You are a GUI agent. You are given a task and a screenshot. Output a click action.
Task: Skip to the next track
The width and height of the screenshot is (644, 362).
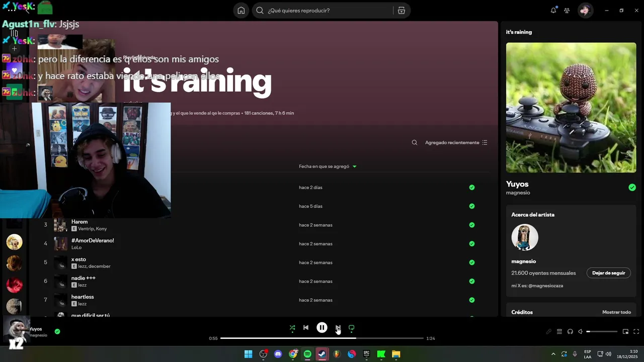338,328
